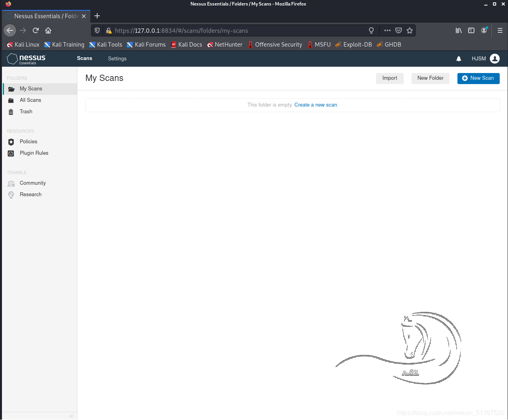Viewport: 508px width, 420px height.
Task: Click the Trash bin icon
Action: (11, 112)
